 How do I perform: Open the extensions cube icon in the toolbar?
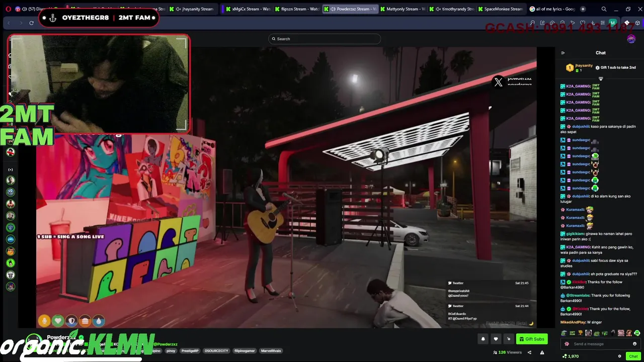pyautogui.click(x=637, y=23)
